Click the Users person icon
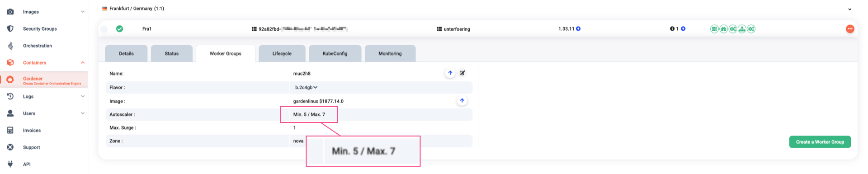 tap(10, 113)
